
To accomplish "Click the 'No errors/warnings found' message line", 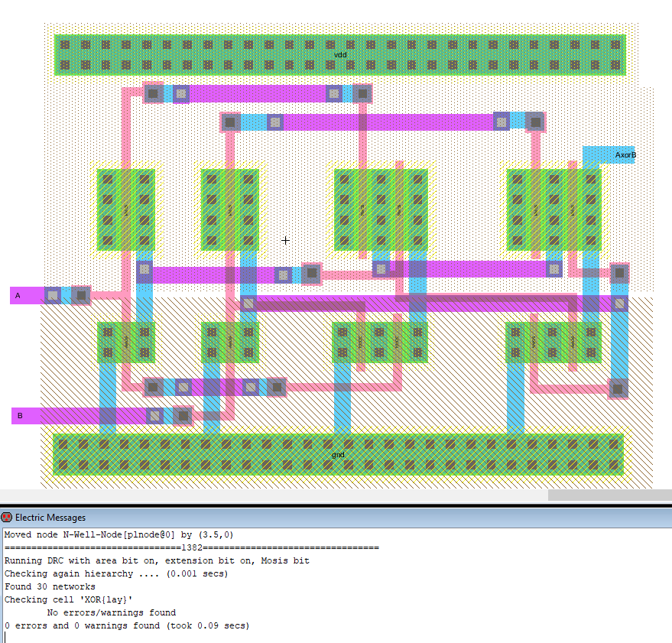I will click(x=112, y=612).
